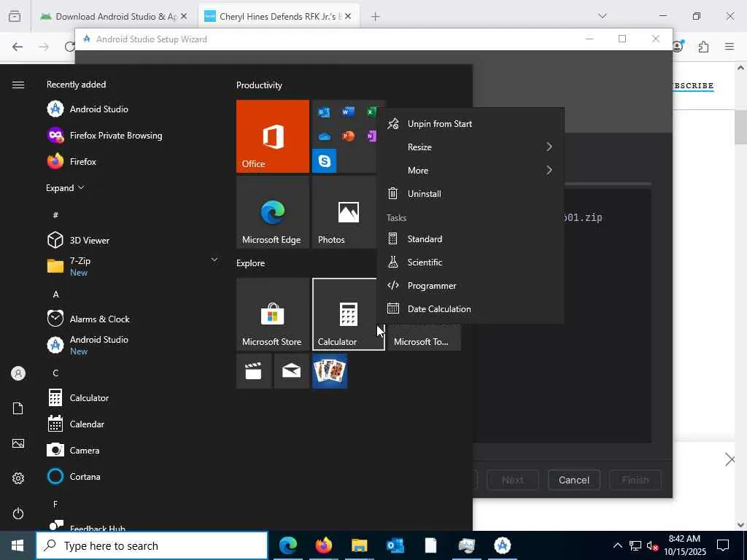Open the Mail small tile
This screenshot has width=747, height=560.
point(291,371)
